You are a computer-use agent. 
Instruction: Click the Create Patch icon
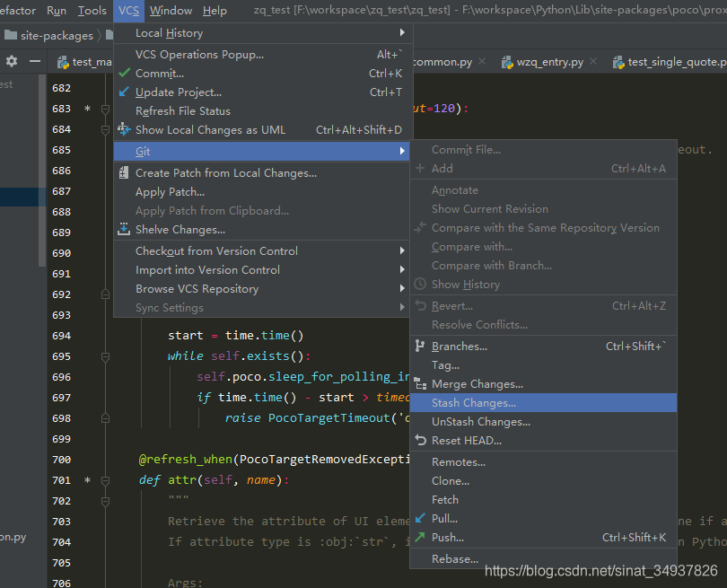pos(124,172)
